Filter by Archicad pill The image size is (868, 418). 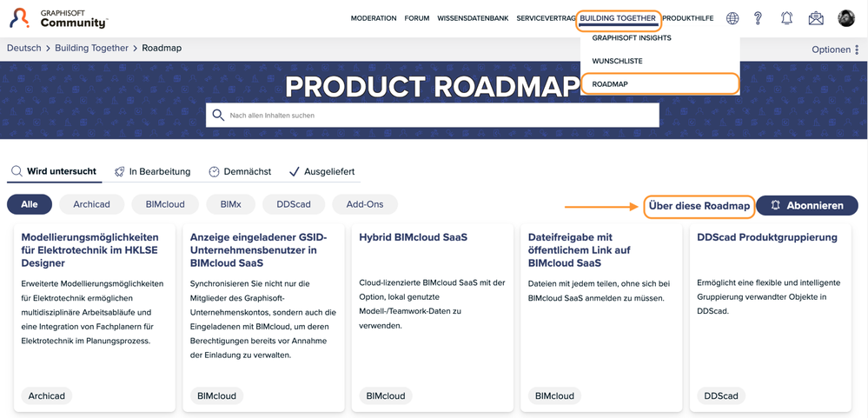pos(91,204)
